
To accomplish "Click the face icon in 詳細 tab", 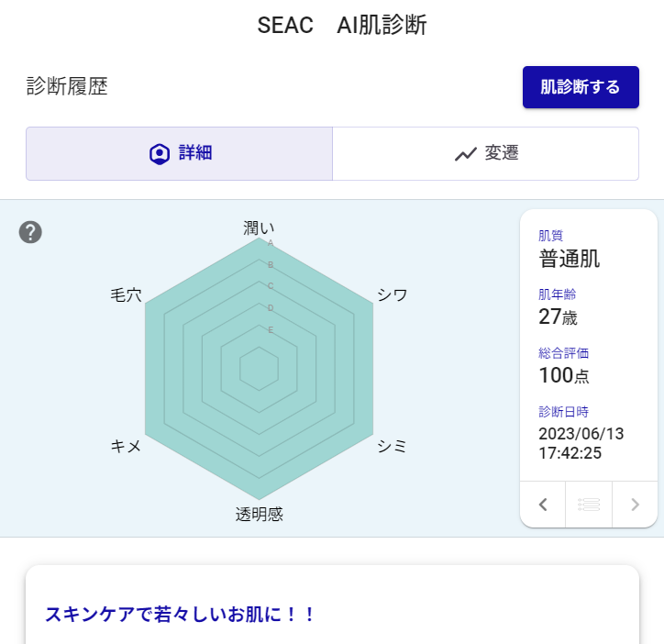I will pyautogui.click(x=160, y=153).
